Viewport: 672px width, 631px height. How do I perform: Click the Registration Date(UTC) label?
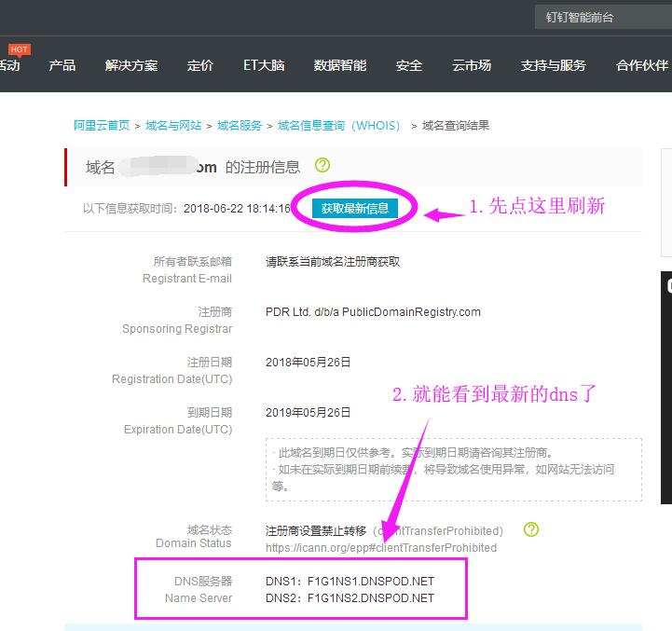coord(172,379)
